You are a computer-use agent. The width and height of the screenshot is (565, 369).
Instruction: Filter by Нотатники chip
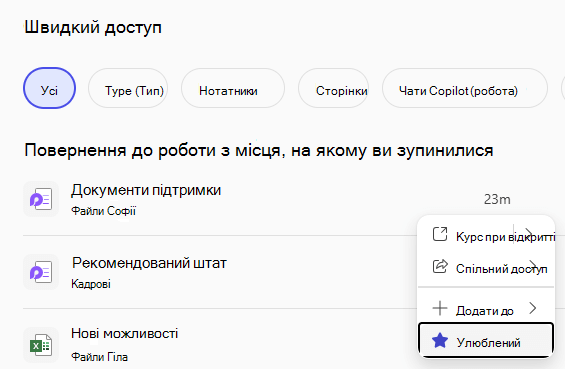233,88
